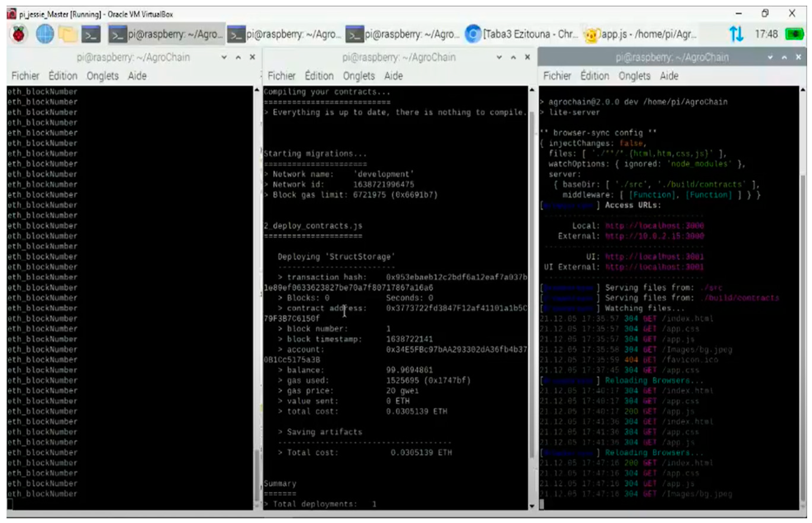Close the middle terminal window

[x=527, y=57]
